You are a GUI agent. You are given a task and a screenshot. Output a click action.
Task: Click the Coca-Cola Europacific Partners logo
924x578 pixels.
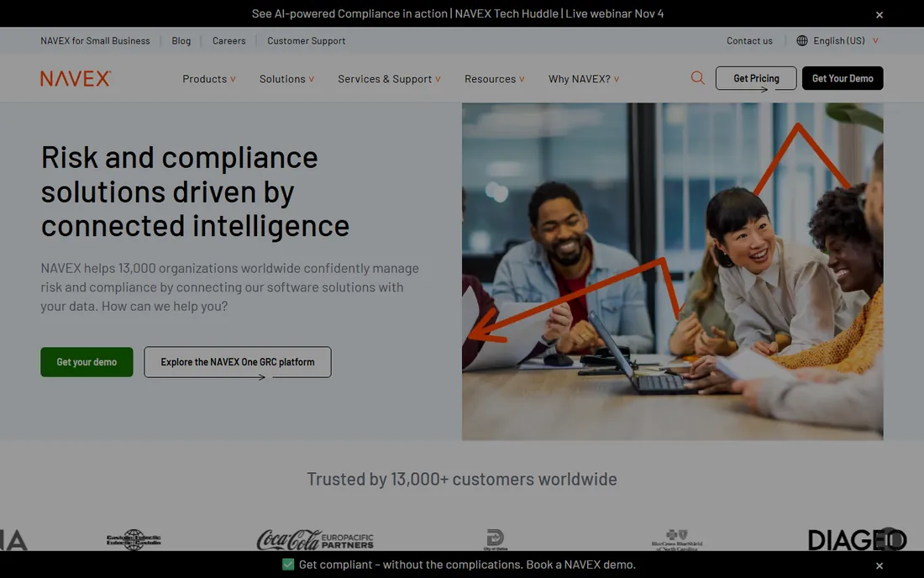tap(315, 539)
